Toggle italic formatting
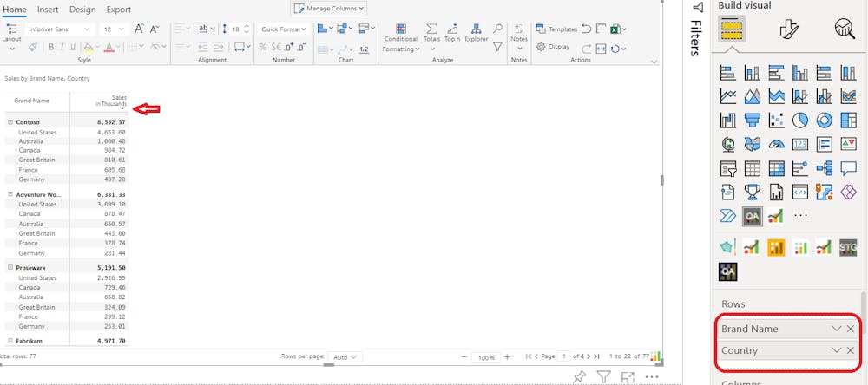 pyautogui.click(x=62, y=47)
